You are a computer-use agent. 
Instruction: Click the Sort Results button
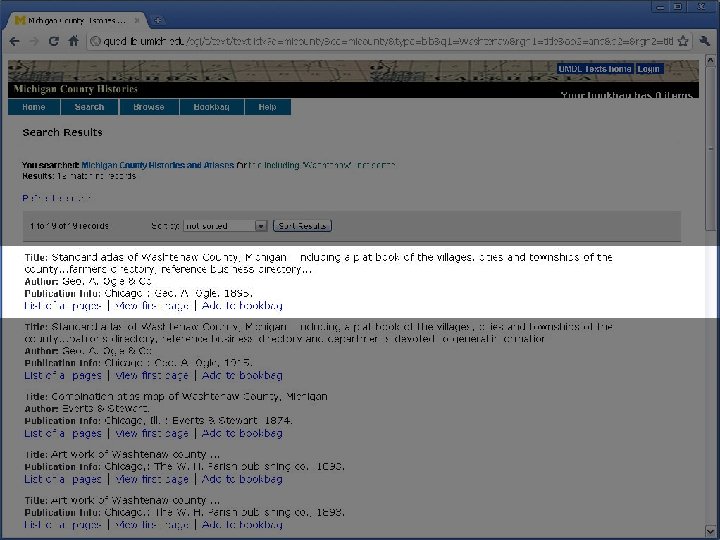coord(302,226)
